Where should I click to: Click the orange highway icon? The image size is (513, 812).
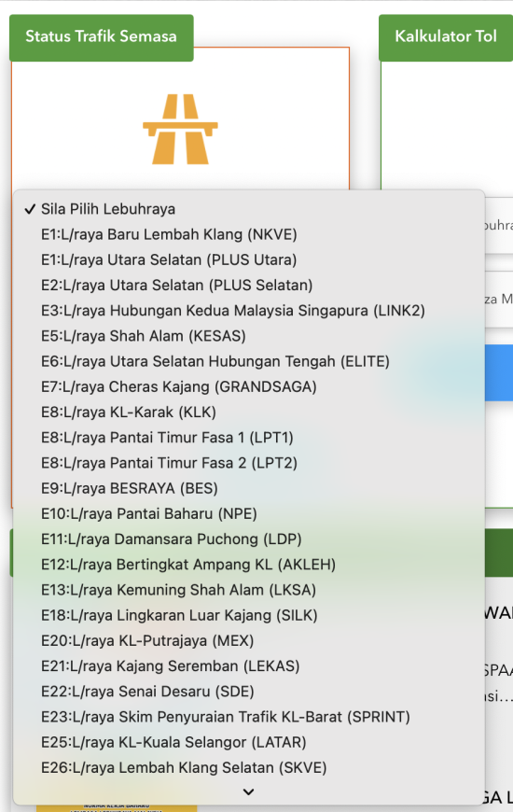[180, 129]
